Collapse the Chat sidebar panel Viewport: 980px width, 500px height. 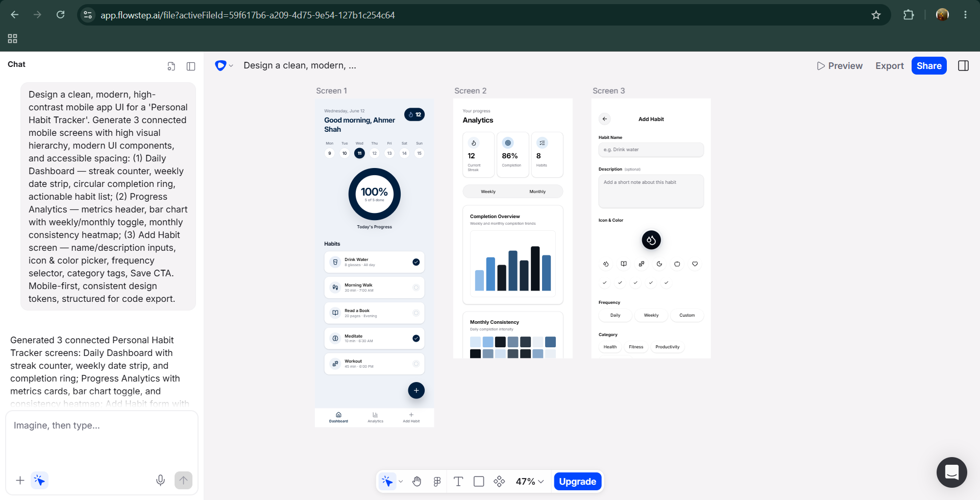click(x=191, y=66)
